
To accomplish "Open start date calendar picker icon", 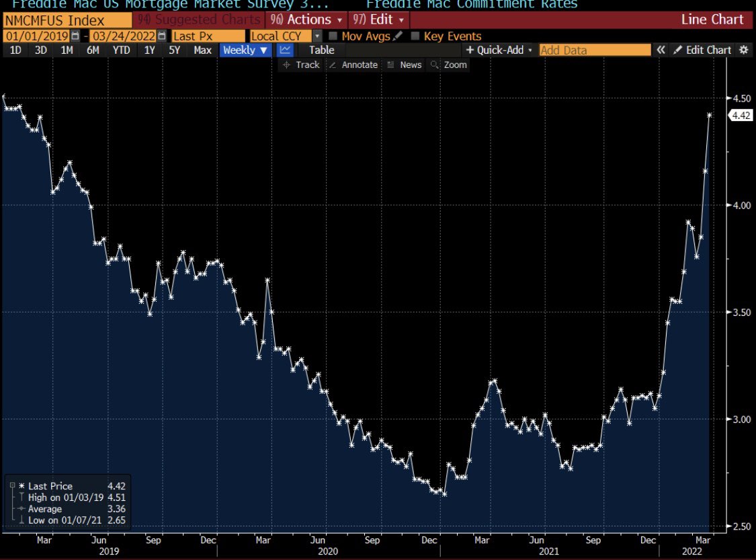I will pos(75,36).
